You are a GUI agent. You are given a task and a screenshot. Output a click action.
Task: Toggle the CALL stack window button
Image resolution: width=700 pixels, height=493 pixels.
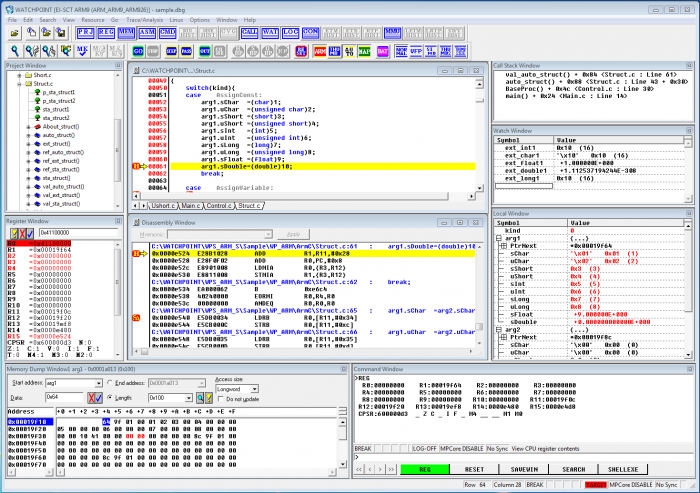click(x=249, y=33)
